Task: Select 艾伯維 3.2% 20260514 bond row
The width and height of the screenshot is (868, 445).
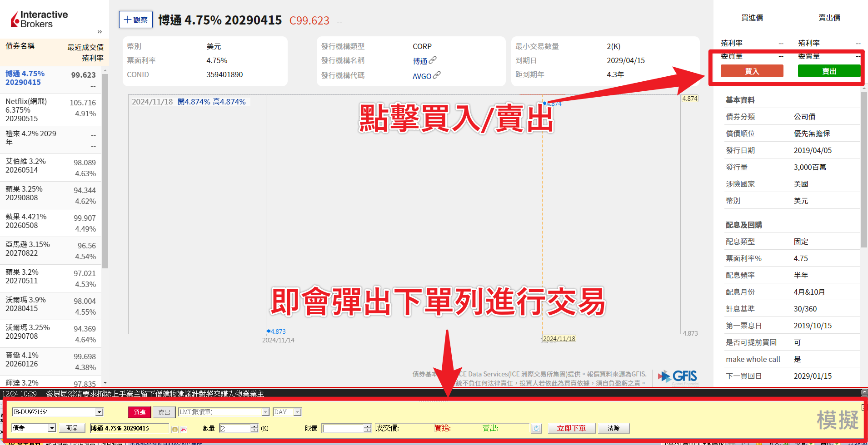Action: [51, 168]
